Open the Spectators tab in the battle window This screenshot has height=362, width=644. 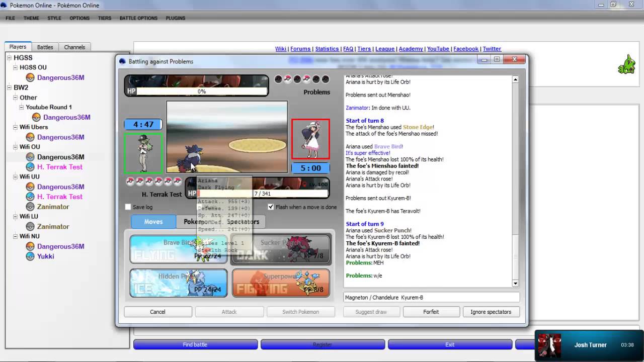243,222
